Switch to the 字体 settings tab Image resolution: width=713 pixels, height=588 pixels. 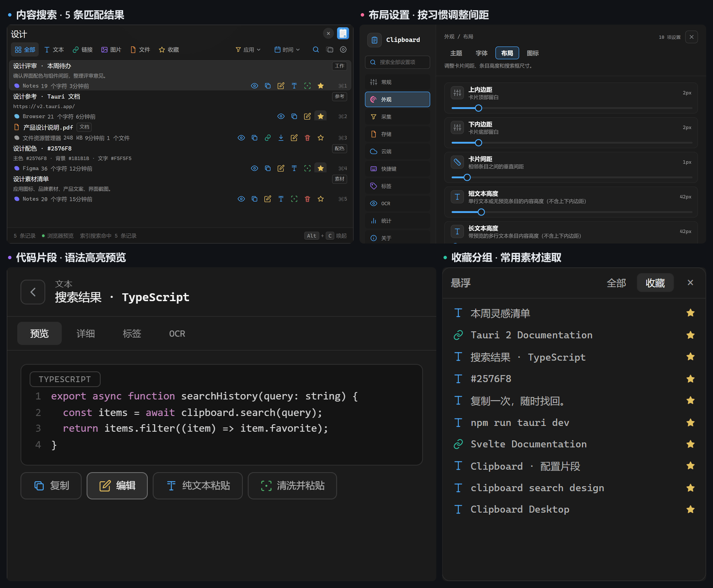click(481, 53)
